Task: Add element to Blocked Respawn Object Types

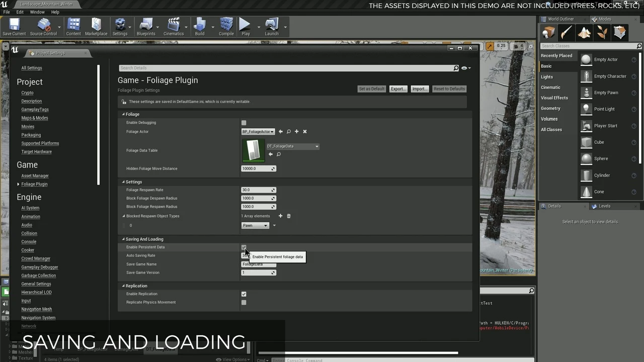Action: tap(280, 216)
